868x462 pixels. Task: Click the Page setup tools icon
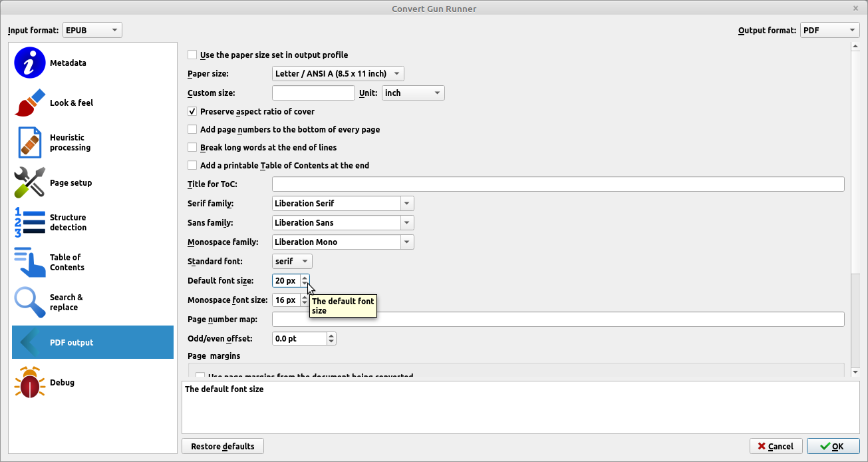[30, 183]
